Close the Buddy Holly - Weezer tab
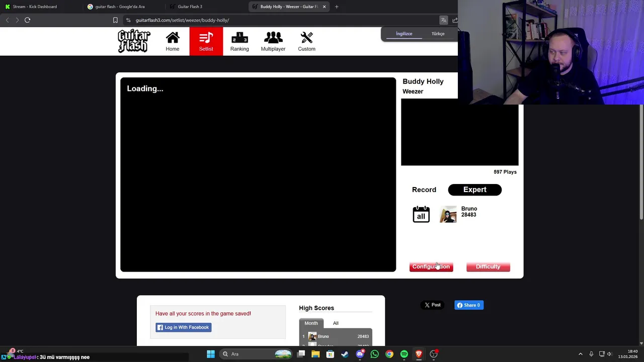This screenshot has height=362, width=644. (324, 7)
